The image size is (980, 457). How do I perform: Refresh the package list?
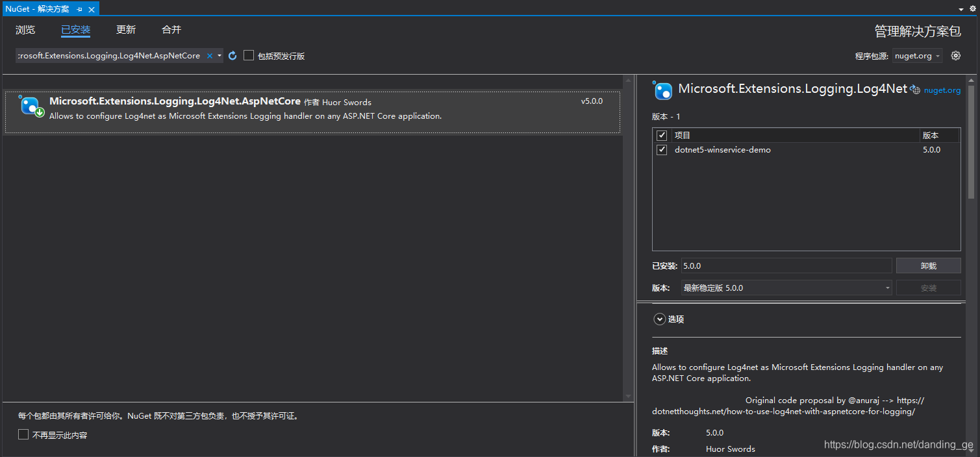(232, 56)
